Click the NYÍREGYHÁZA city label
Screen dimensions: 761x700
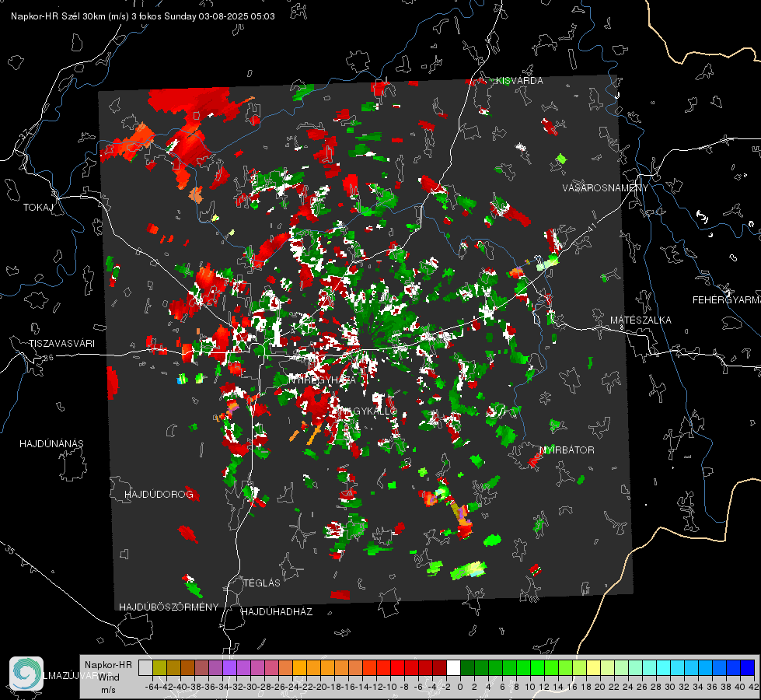[323, 380]
